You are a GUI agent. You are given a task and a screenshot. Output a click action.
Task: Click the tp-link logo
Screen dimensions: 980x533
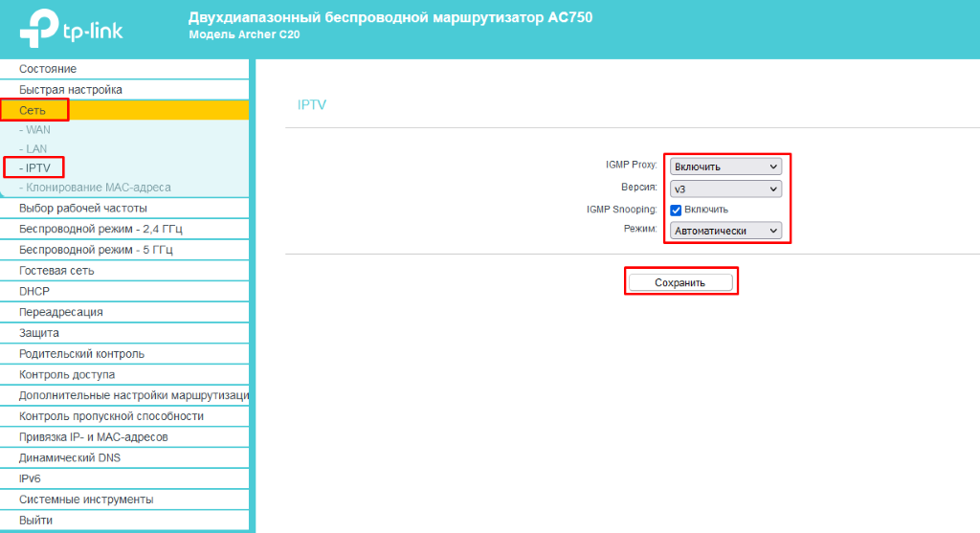(x=71, y=28)
